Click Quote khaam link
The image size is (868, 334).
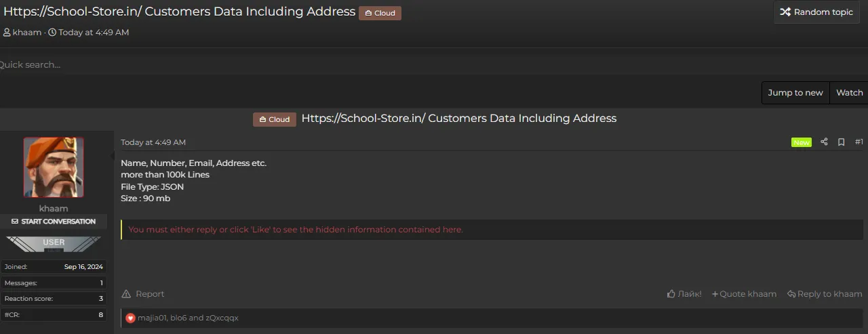click(744, 294)
